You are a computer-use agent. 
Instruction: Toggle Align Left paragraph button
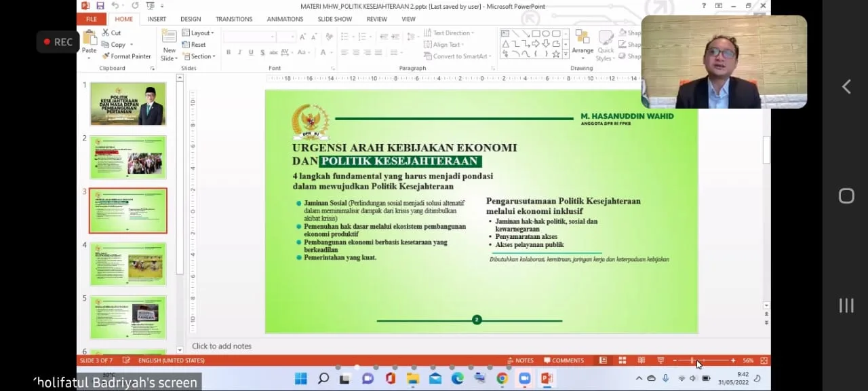(x=344, y=52)
